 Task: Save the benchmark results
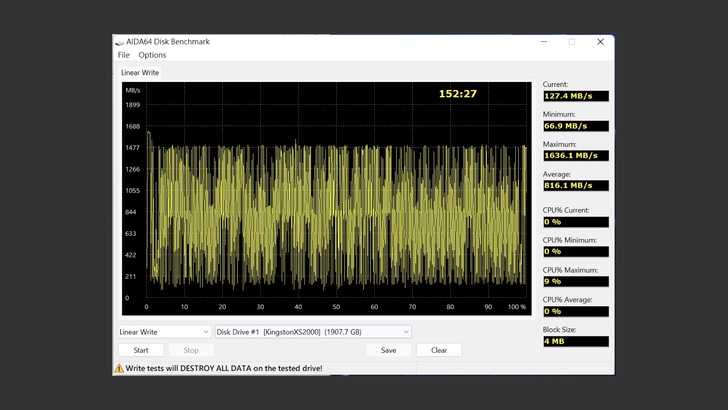[388, 350]
